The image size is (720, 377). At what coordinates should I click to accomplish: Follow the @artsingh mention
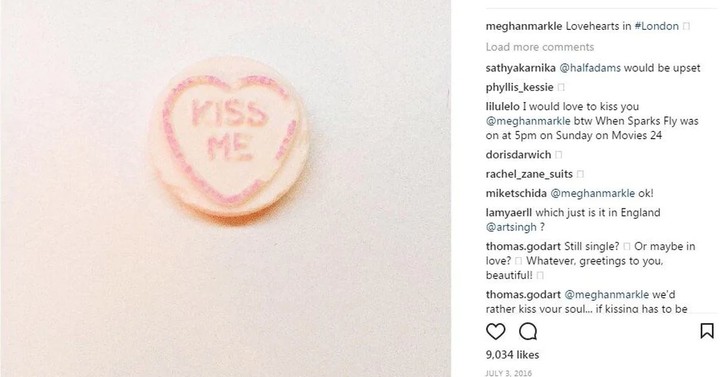[x=511, y=227]
